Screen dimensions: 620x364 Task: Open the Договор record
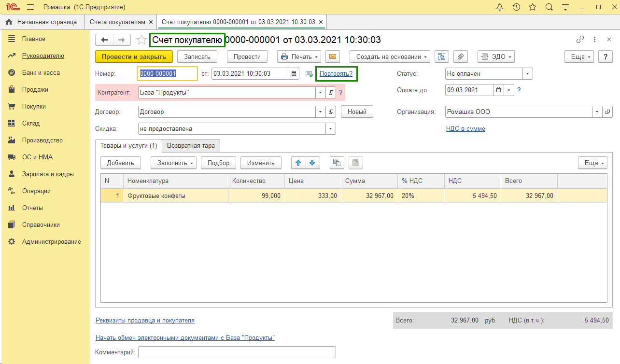point(331,112)
